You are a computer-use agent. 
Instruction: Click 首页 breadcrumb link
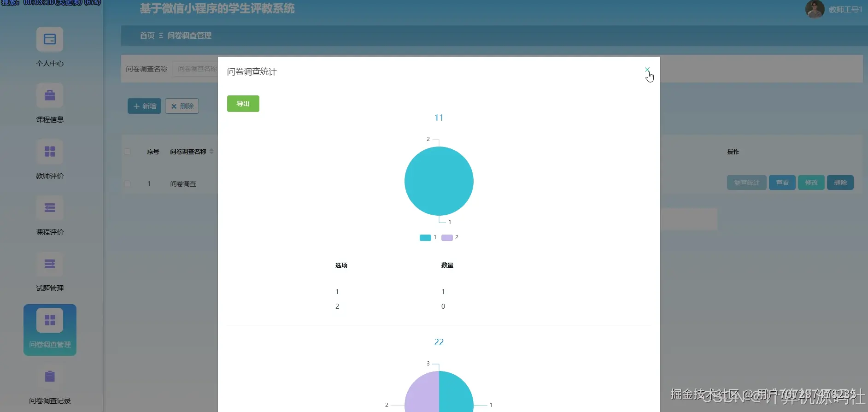click(x=147, y=35)
